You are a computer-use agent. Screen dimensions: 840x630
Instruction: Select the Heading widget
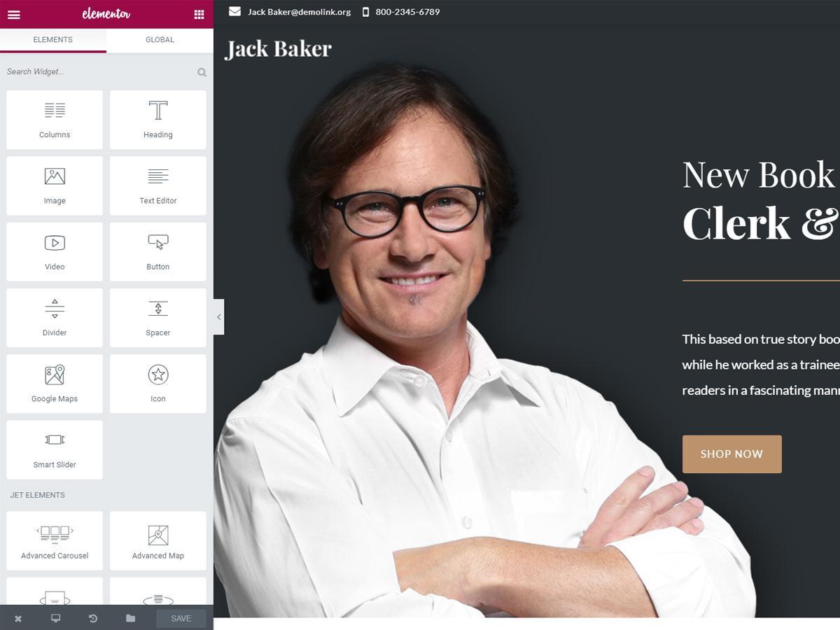click(x=158, y=120)
